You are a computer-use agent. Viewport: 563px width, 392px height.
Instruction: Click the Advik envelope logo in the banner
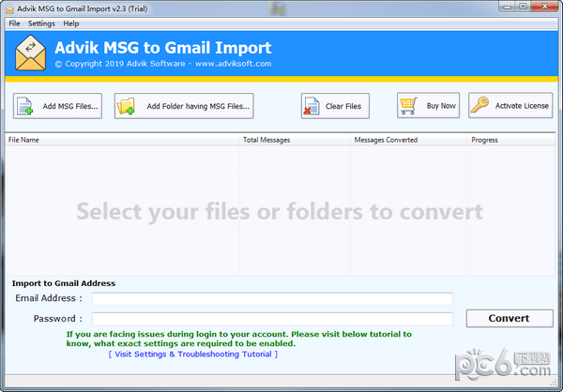(31, 53)
